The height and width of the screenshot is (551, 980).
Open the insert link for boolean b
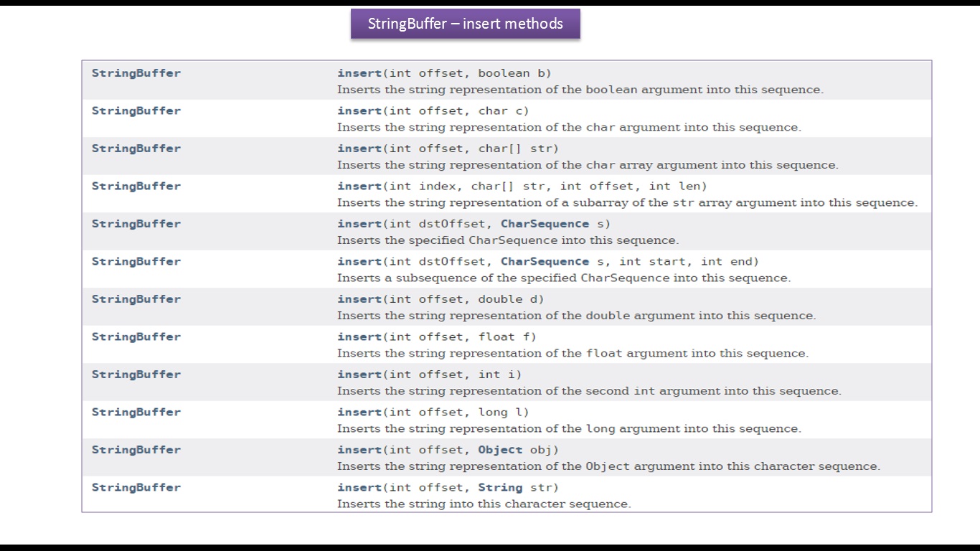(359, 73)
